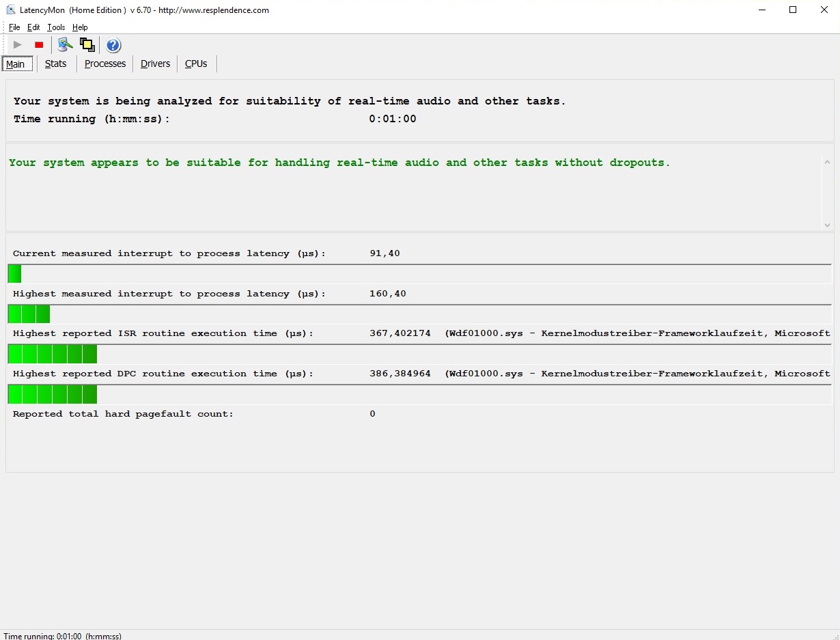Switch to the CPUs tab
The image size is (840, 640).
196,64
